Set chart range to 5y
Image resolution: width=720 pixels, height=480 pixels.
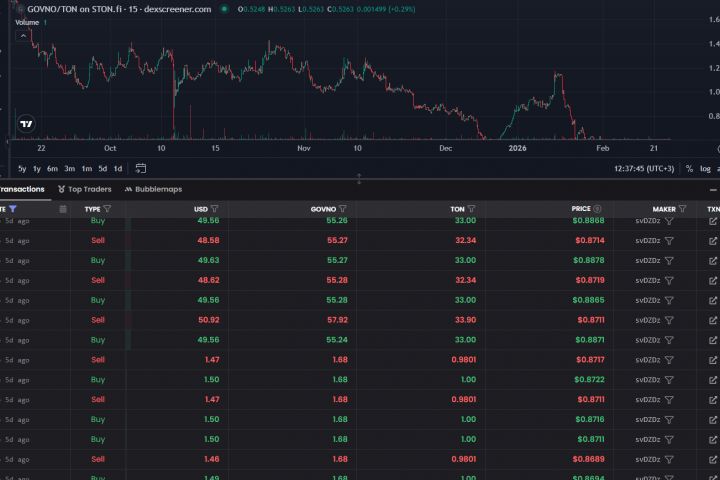pos(22,168)
